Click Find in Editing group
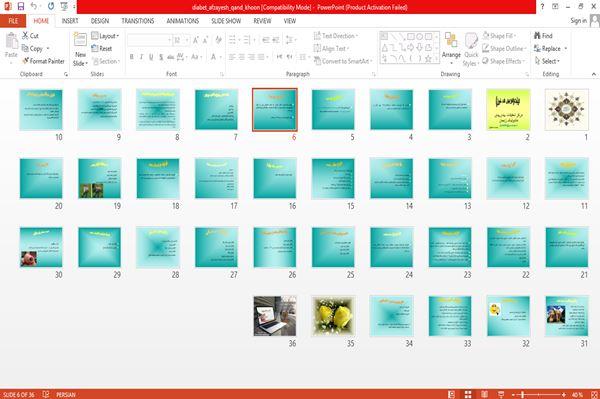This screenshot has height=399, width=600. pos(543,36)
